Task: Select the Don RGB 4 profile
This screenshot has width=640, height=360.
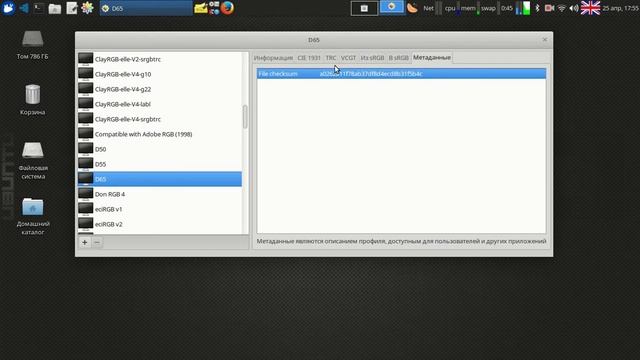Action: pyautogui.click(x=160, y=194)
